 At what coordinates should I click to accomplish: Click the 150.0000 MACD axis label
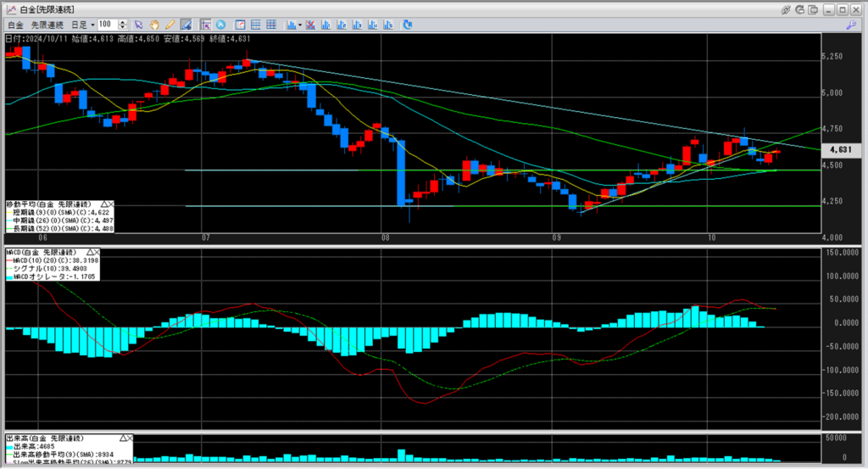tap(842, 253)
